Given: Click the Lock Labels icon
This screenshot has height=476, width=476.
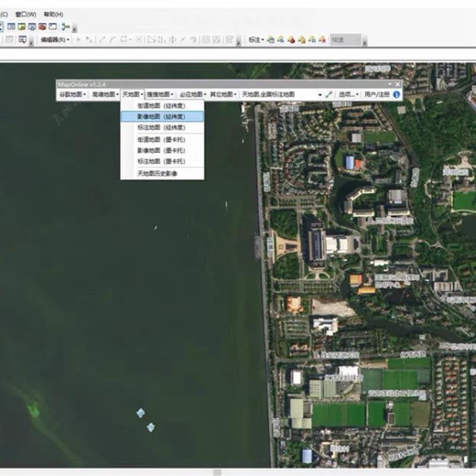Looking at the screenshot, I should (x=302, y=40).
